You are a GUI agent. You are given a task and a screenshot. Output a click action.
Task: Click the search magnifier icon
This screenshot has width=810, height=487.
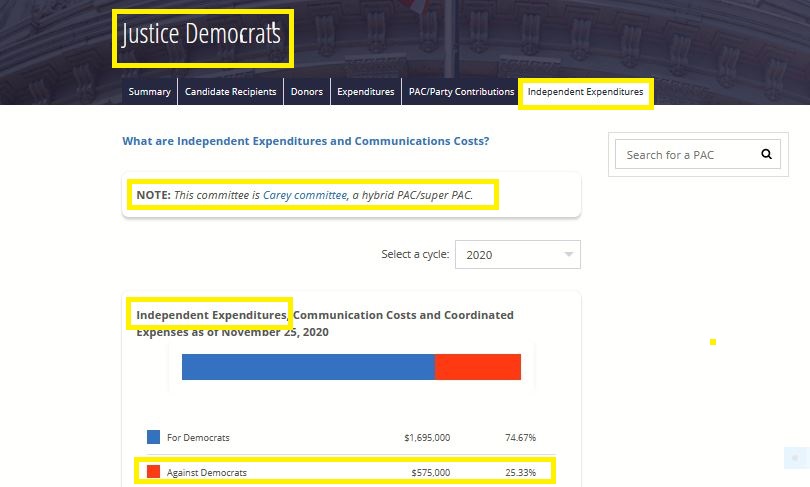point(766,154)
